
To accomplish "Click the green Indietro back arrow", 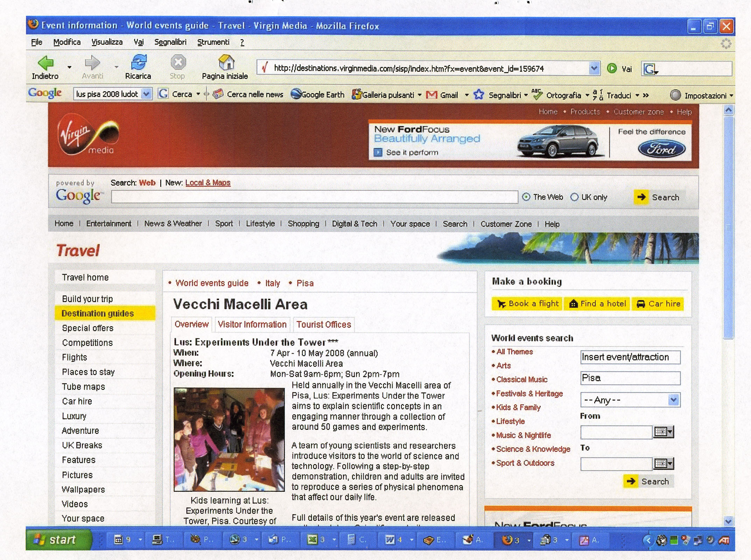I will [x=46, y=63].
